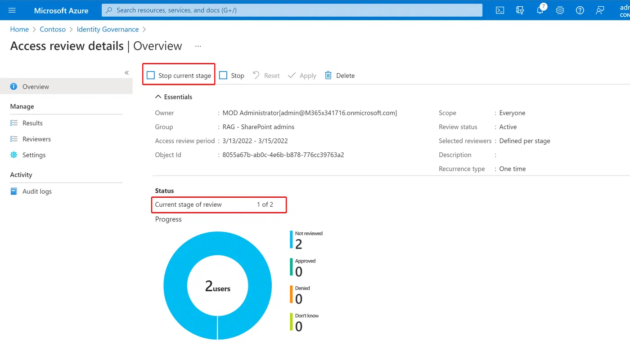630x364 pixels.
Task: Click the Microsoft Azure logo text
Action: pyautogui.click(x=61, y=10)
